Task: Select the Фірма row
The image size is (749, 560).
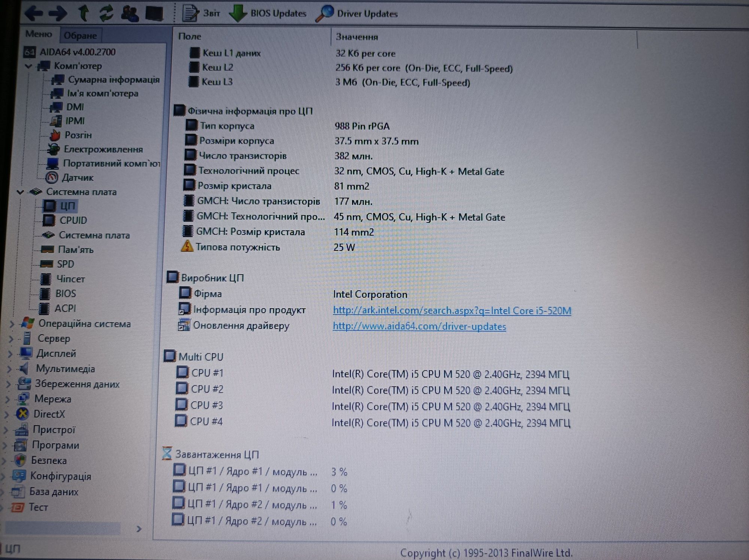Action: coord(293,294)
